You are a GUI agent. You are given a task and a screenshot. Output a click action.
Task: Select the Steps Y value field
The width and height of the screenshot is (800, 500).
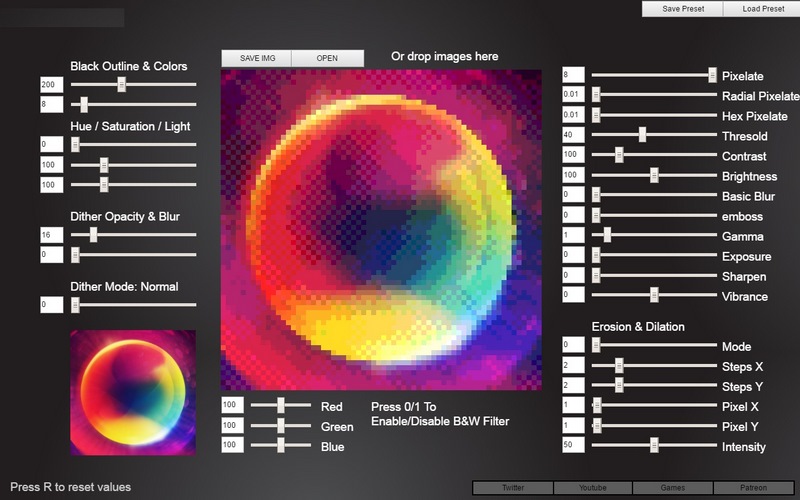pos(573,385)
